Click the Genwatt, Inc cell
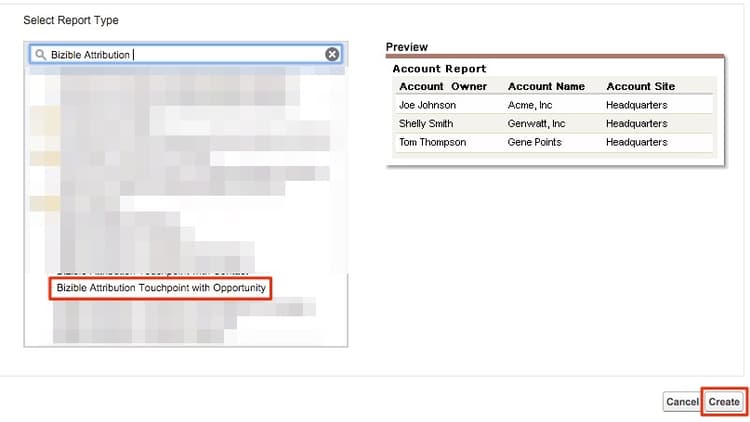Screen dimensions: 750x422 536,123
